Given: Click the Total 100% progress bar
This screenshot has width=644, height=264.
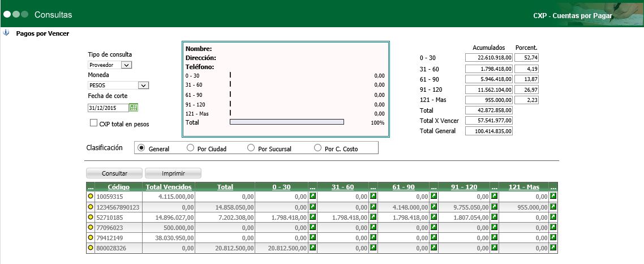Looking at the screenshot, I should click(x=287, y=122).
